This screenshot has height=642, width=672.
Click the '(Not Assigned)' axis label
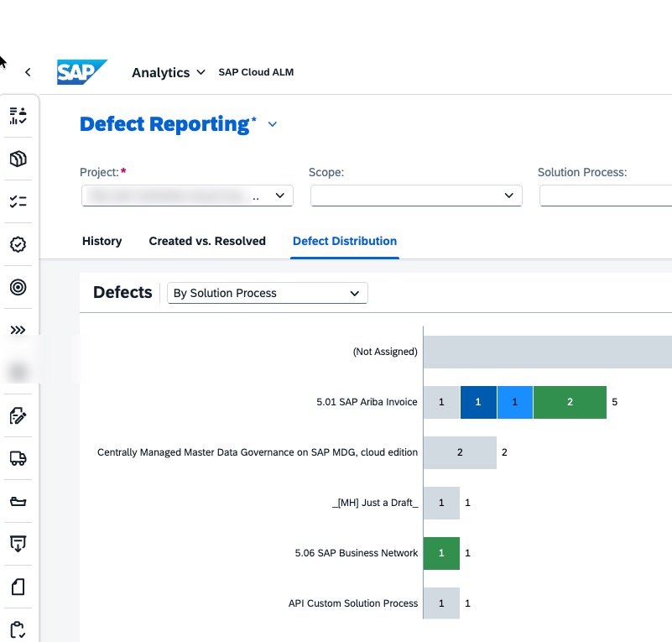click(x=385, y=352)
